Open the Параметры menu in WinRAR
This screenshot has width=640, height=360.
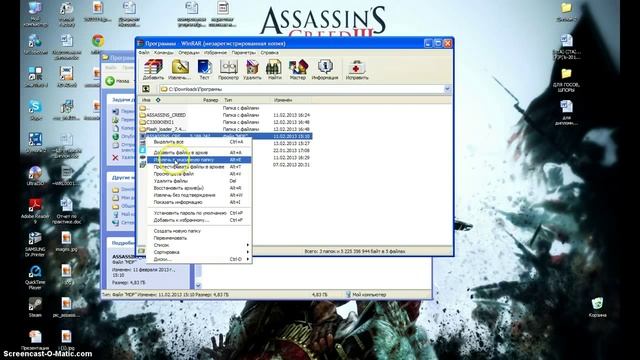tap(243, 53)
